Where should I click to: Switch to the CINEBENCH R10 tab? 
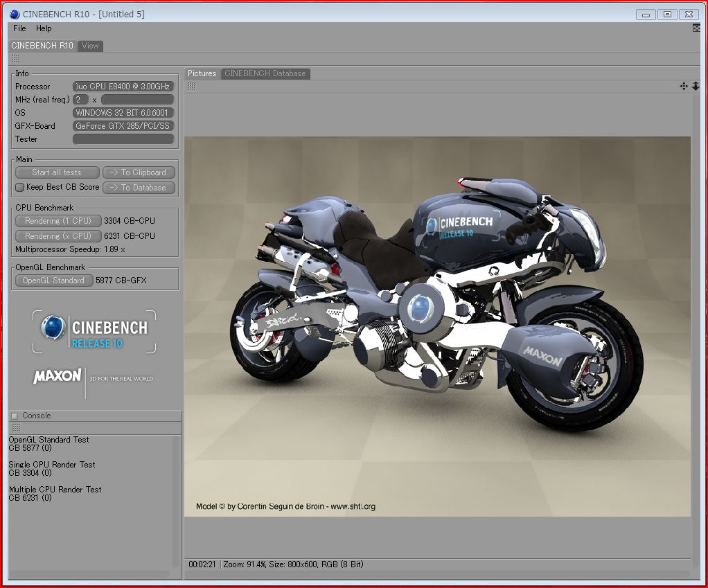(x=42, y=46)
